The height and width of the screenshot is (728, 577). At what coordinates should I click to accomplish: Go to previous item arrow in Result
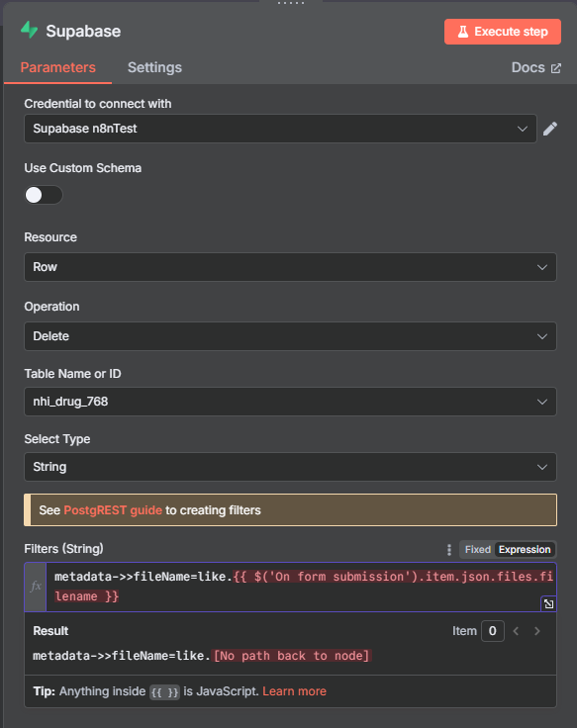coord(516,631)
